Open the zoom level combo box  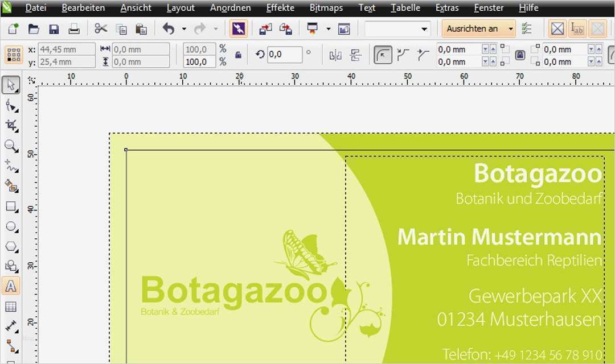397,29
